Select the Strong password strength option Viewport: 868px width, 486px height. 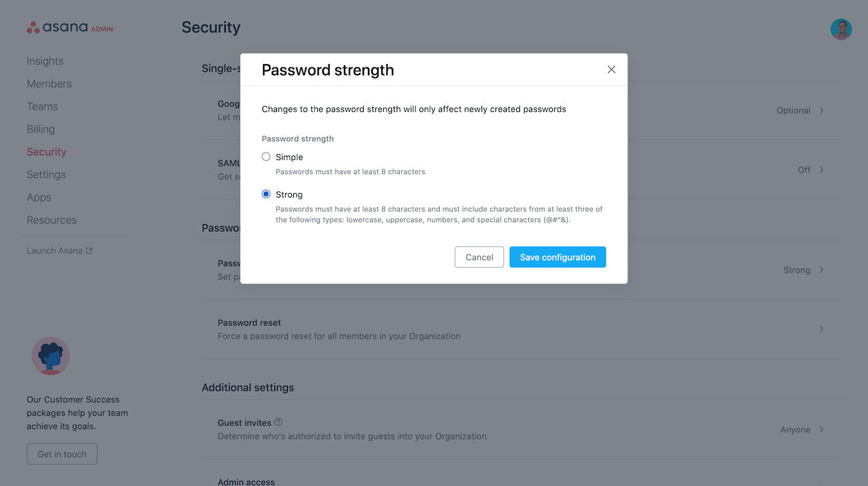266,194
